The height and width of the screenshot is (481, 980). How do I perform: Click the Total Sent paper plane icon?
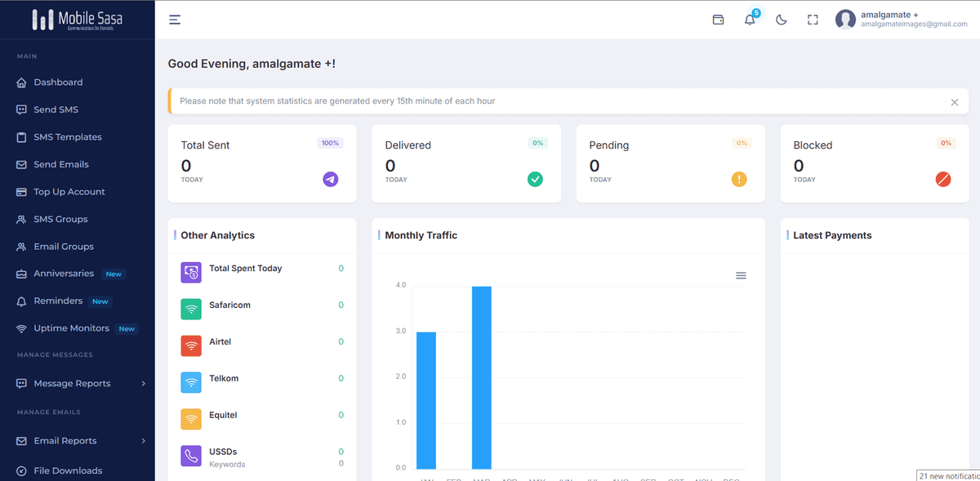(x=330, y=179)
